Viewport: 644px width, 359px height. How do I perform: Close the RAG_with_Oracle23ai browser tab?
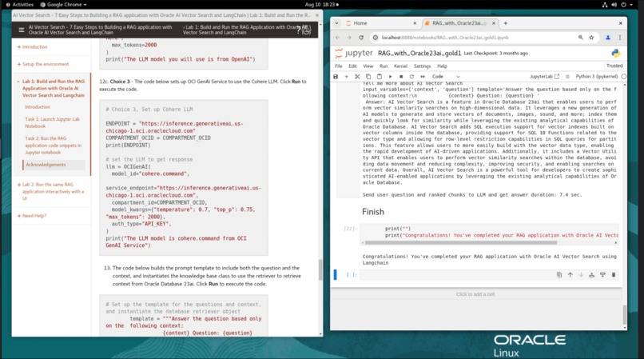(x=493, y=23)
